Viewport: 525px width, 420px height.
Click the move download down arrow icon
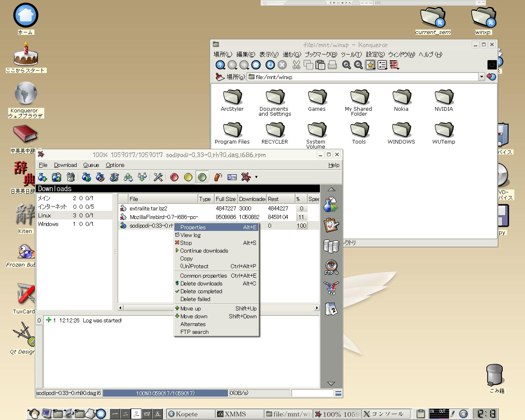coord(142,177)
